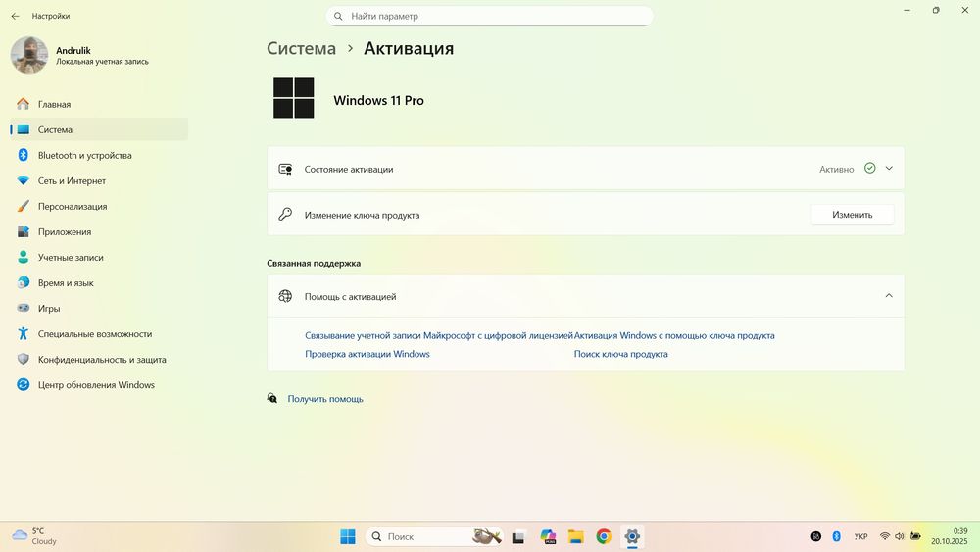
Task: Click the black round tray icon
Action: pyautogui.click(x=815, y=536)
